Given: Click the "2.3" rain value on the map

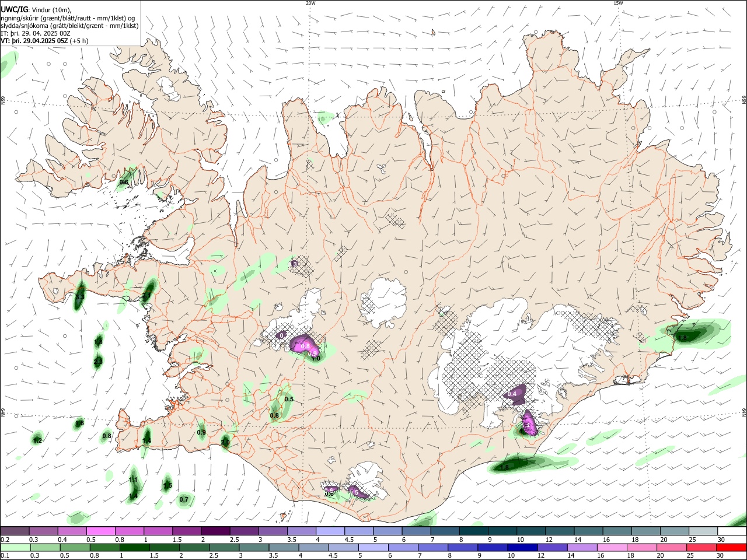Looking at the screenshot, I should click(98, 362).
